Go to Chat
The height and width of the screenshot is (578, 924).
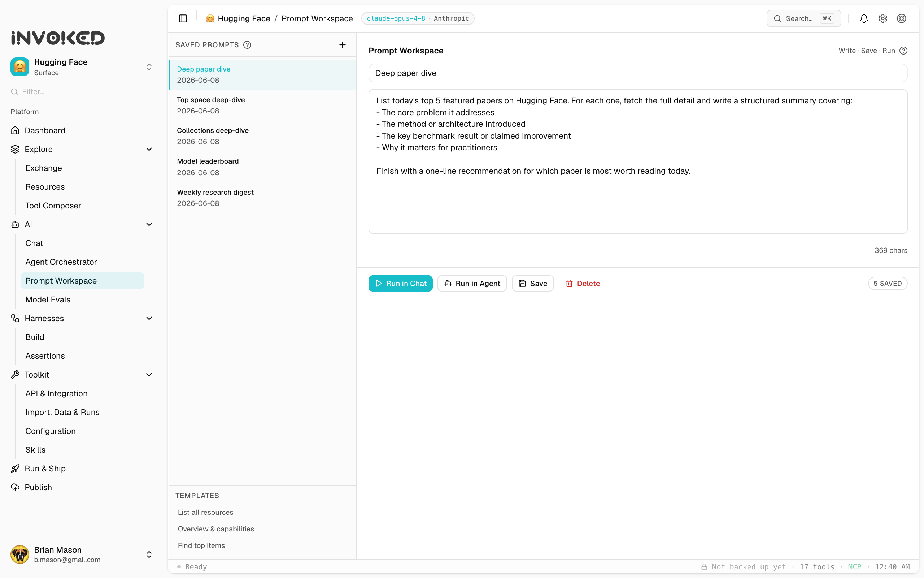34,243
